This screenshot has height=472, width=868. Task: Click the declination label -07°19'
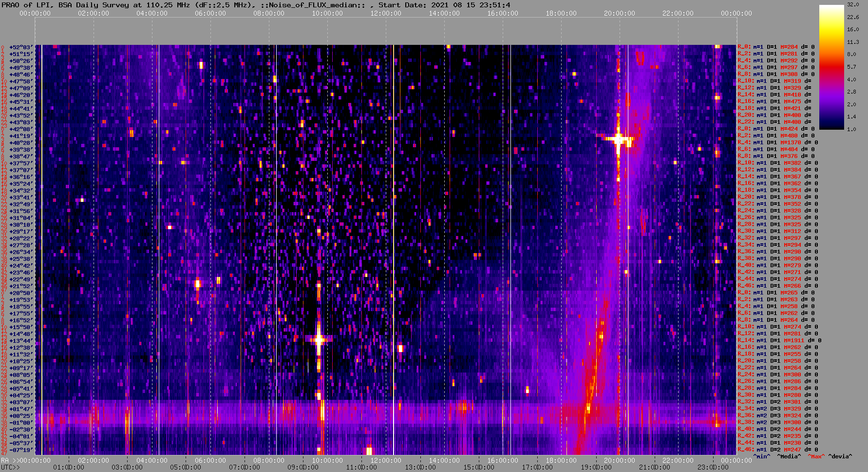coord(21,450)
